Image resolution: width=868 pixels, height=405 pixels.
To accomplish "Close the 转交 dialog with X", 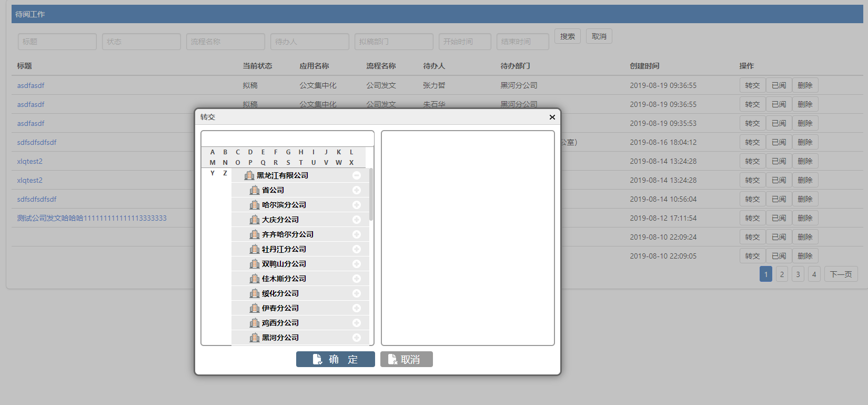I will click(x=552, y=117).
